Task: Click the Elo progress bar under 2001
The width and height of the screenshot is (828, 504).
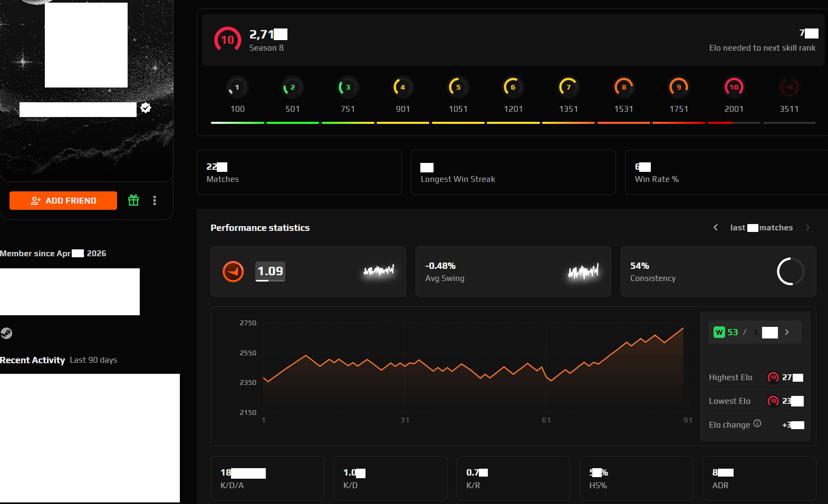Action: 734,123
